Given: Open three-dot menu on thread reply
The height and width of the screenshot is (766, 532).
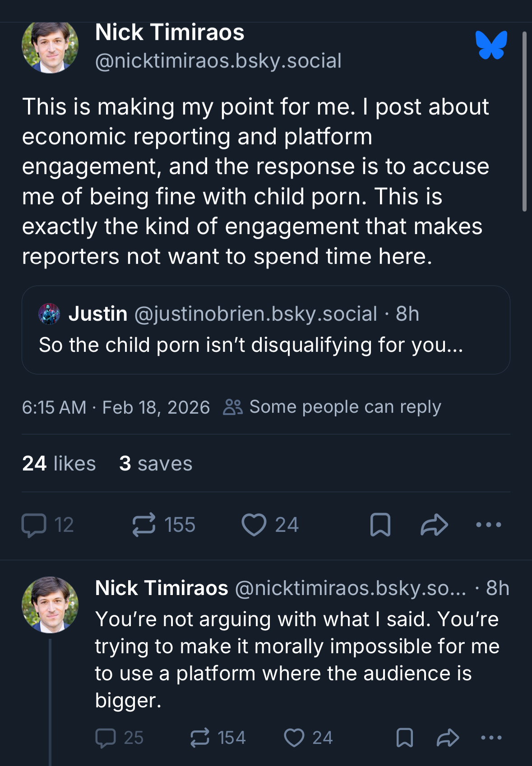Looking at the screenshot, I should pyautogui.click(x=491, y=738).
